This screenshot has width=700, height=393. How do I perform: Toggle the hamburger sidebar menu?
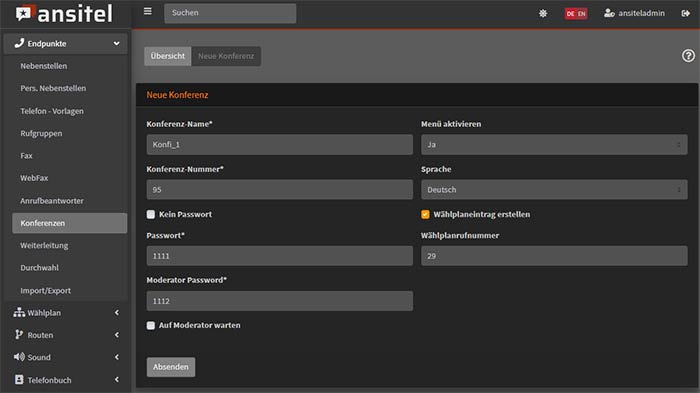point(148,12)
